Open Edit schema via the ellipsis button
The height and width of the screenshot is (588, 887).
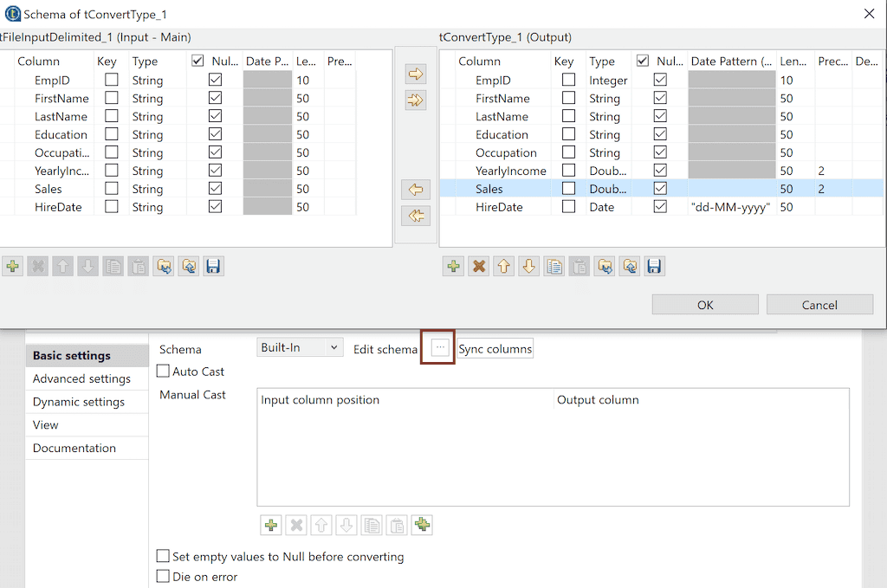click(438, 347)
